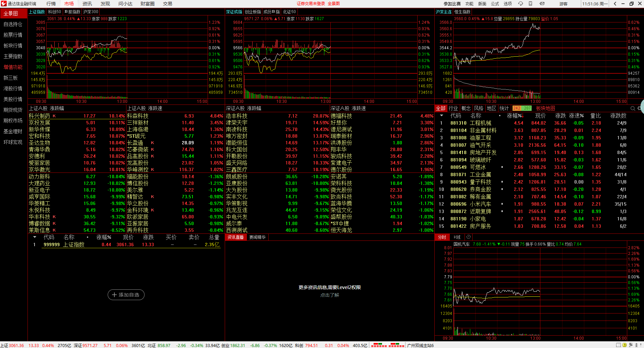Click the K marker beside 精智达

point(153,197)
